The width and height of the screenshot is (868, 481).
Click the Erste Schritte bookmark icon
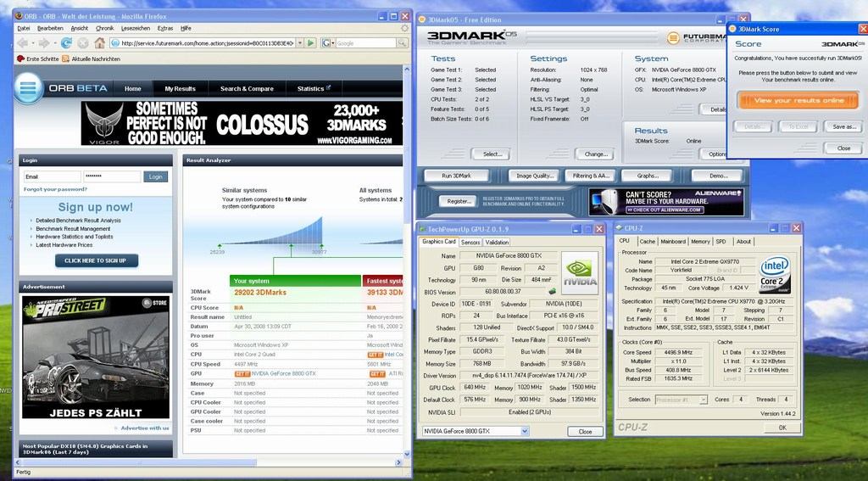(21, 59)
